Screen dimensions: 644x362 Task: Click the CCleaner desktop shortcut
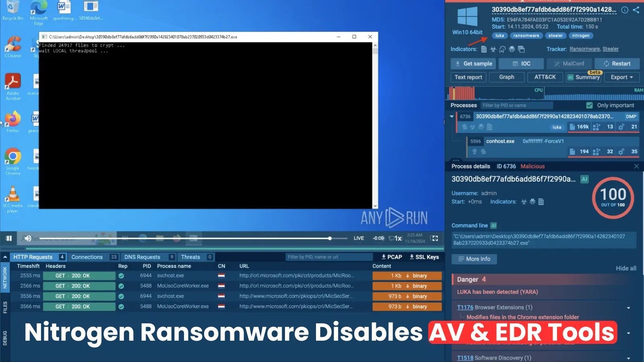click(x=13, y=46)
